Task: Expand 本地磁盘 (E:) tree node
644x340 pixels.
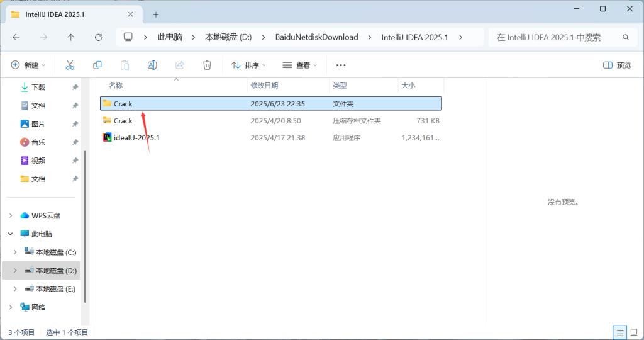Action: [x=15, y=288]
